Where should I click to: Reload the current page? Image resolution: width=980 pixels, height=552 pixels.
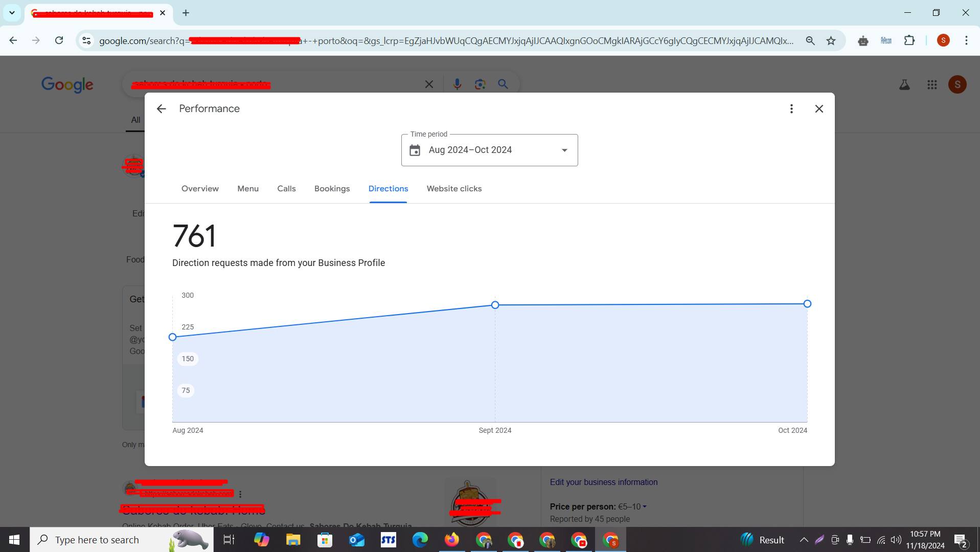tap(59, 40)
